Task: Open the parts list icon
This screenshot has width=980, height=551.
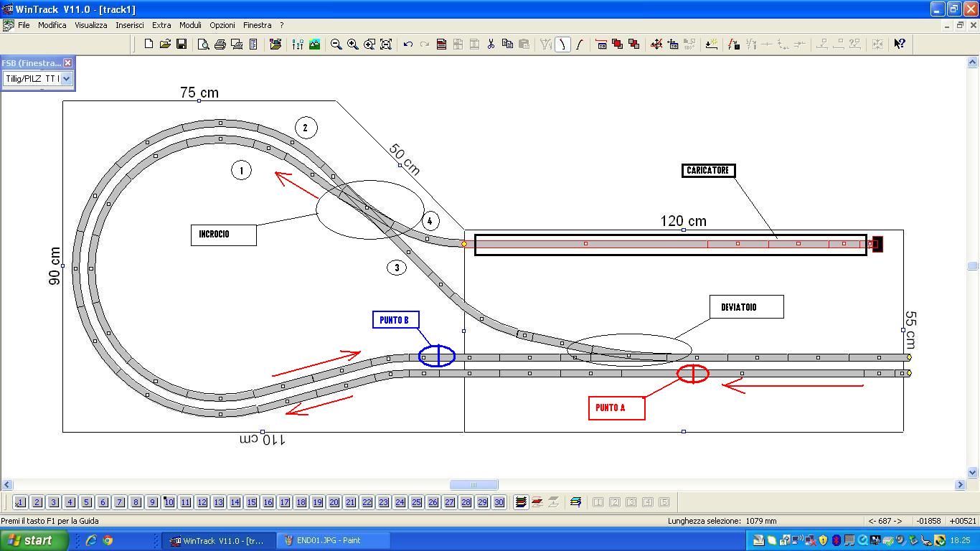Action: (253, 44)
